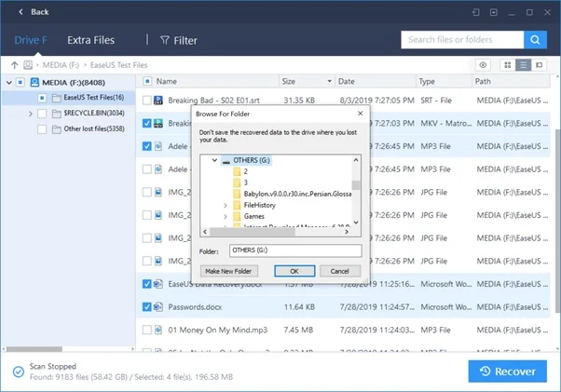Toggle the preview eye icon
561x392 pixels.
tap(483, 65)
